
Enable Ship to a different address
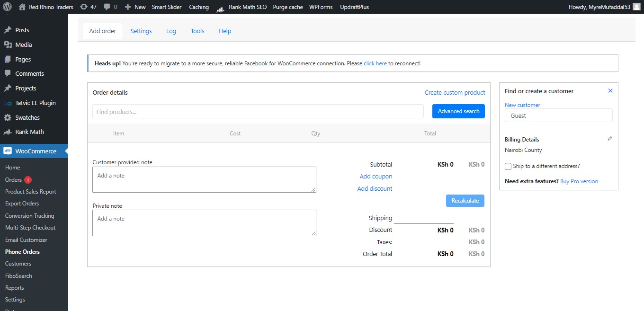(x=508, y=166)
